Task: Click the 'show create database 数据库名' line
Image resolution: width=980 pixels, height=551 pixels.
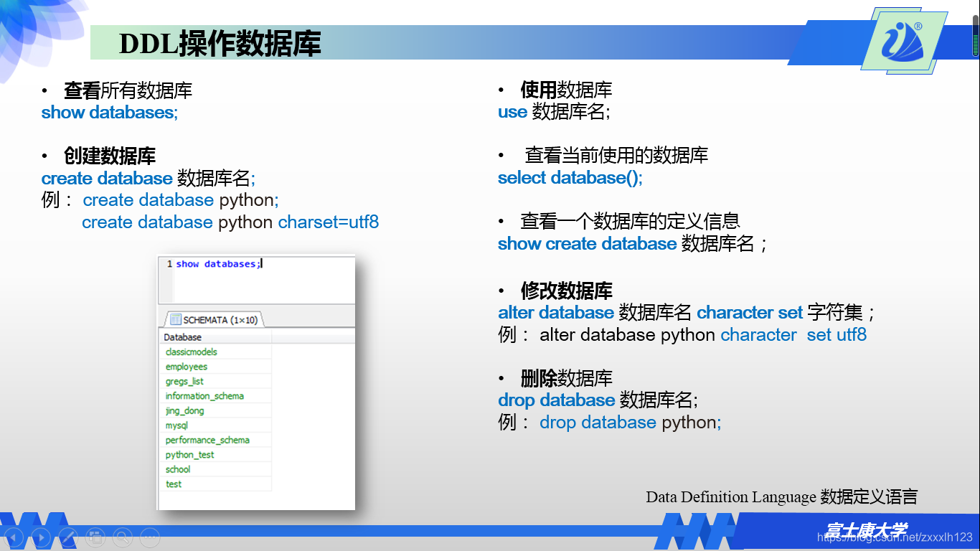Action: pos(633,244)
